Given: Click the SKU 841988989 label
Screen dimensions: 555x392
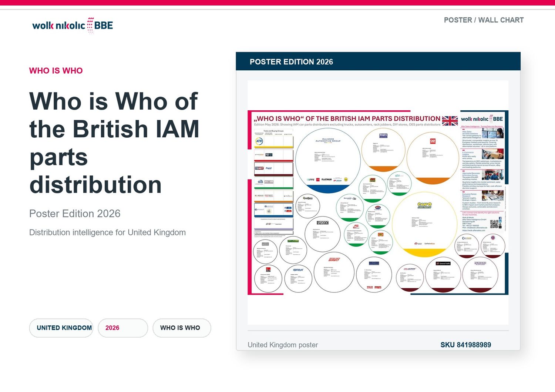Looking at the screenshot, I should click(465, 345).
